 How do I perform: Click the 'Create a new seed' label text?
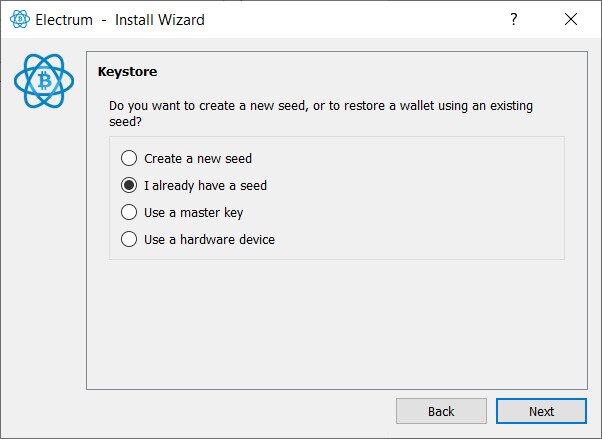pyautogui.click(x=198, y=158)
